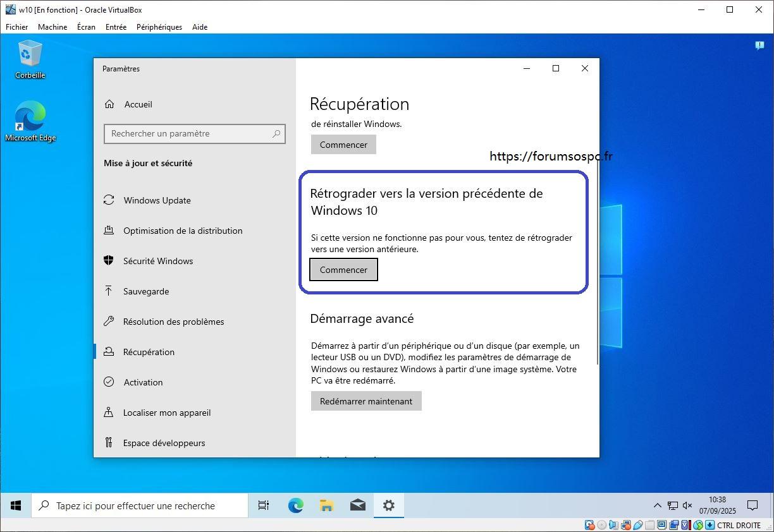Click the Mise à jour et sécurité heading
The height and width of the screenshot is (532, 774).
[148, 163]
